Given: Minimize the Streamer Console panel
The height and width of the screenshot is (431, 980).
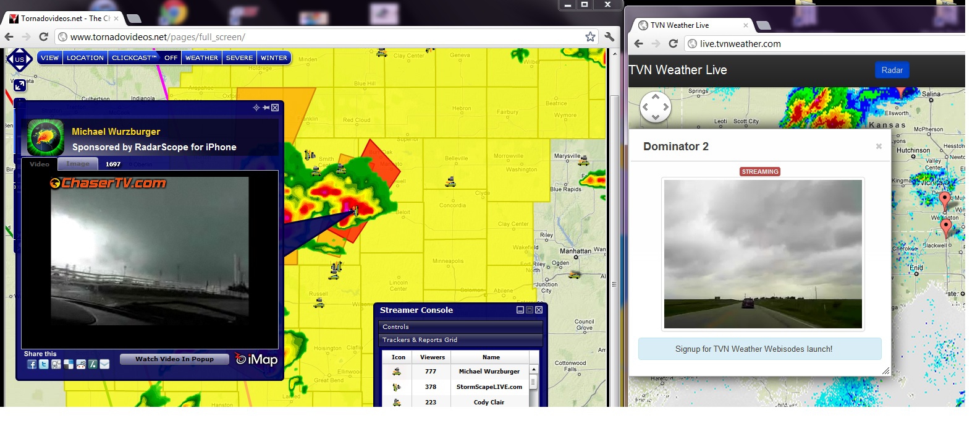Looking at the screenshot, I should [x=520, y=310].
